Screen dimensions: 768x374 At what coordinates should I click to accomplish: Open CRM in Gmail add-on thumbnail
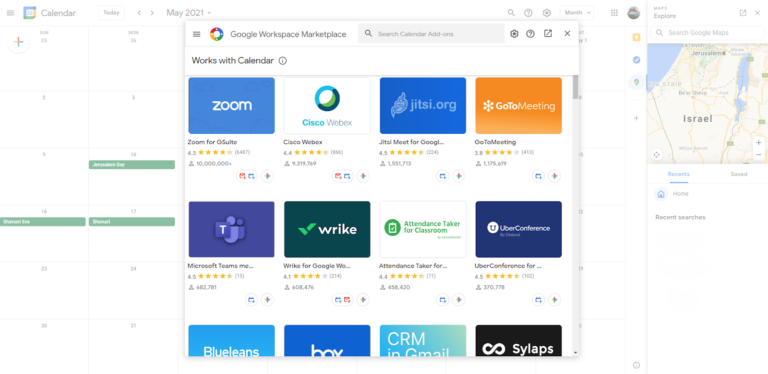(423, 340)
